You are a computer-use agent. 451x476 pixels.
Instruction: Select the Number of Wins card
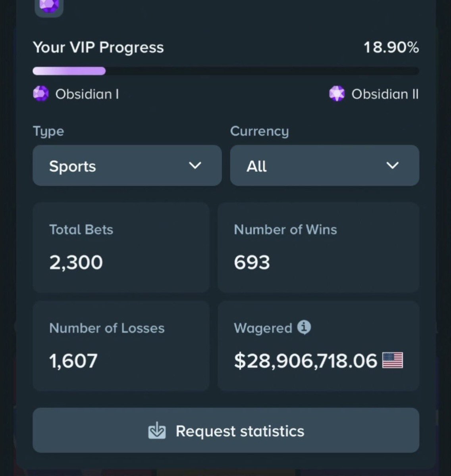tap(318, 248)
